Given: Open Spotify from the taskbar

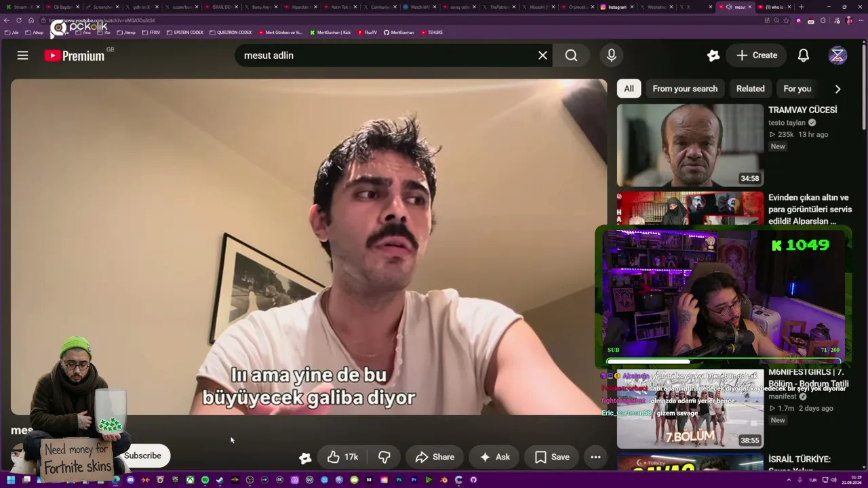Looking at the screenshot, I should (205, 480).
